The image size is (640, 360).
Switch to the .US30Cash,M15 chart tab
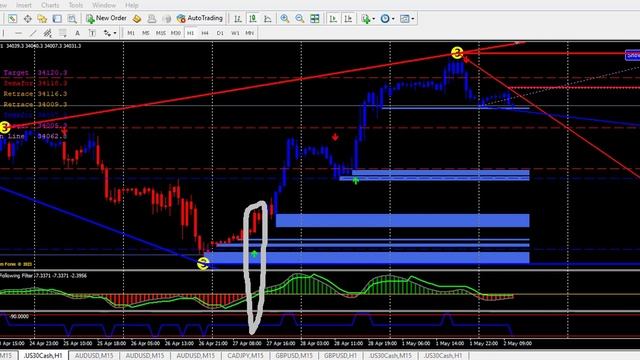[x=390, y=356]
